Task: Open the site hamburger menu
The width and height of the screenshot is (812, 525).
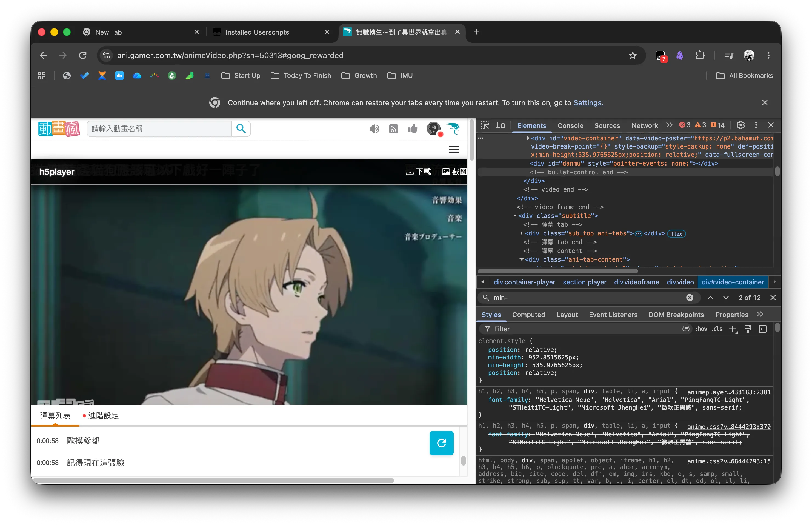Action: tap(454, 149)
